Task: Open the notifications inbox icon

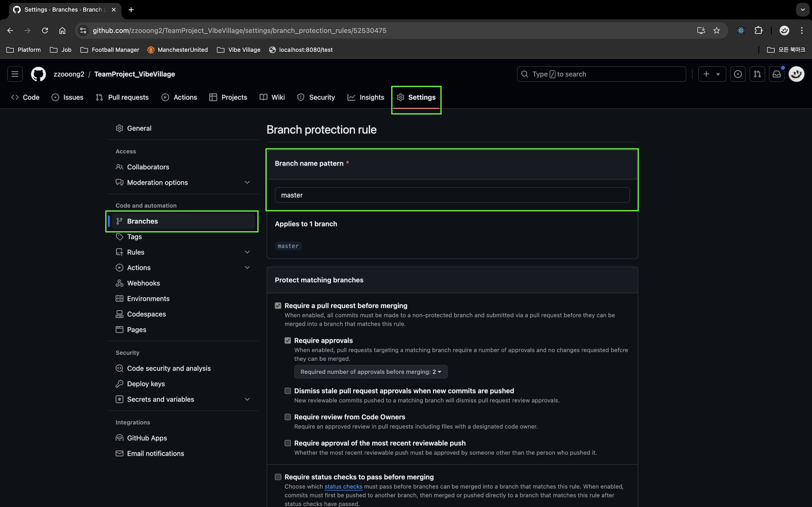Action: click(x=776, y=74)
